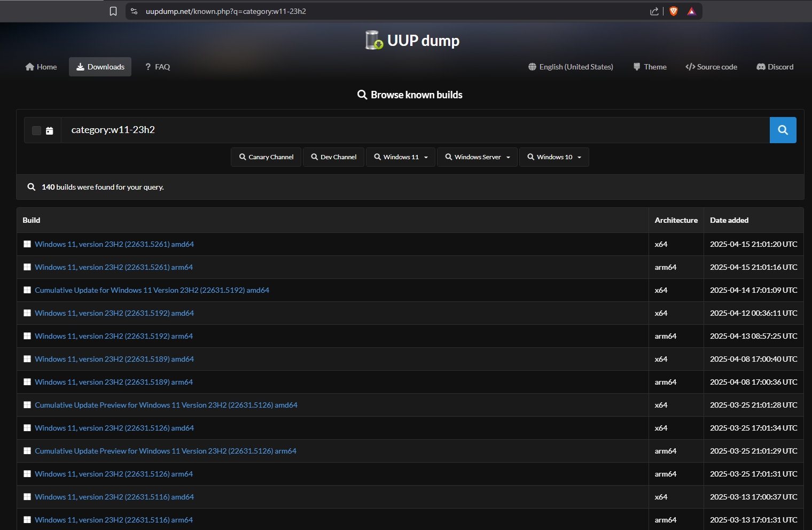Screen dimensions: 812x530
Task: Click Windows logo icon beside 22631.5261 arm64
Action: tap(27, 267)
